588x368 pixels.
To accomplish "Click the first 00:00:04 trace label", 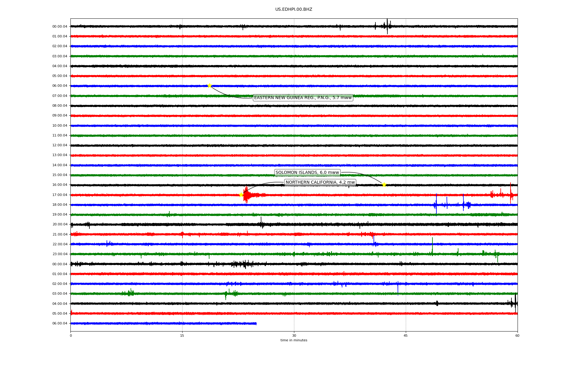I will pos(60,27).
